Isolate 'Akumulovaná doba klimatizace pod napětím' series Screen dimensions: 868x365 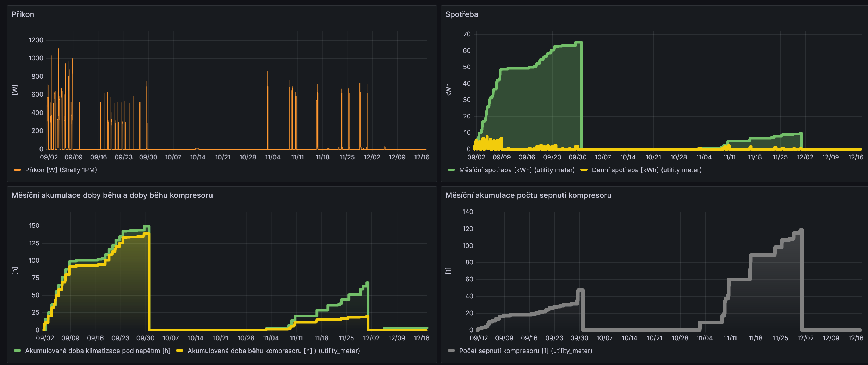click(x=97, y=351)
